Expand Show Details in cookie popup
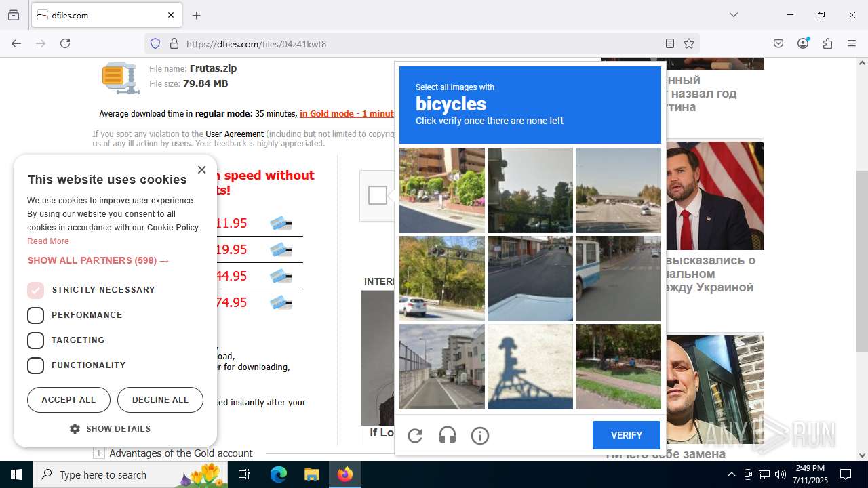 [110, 429]
